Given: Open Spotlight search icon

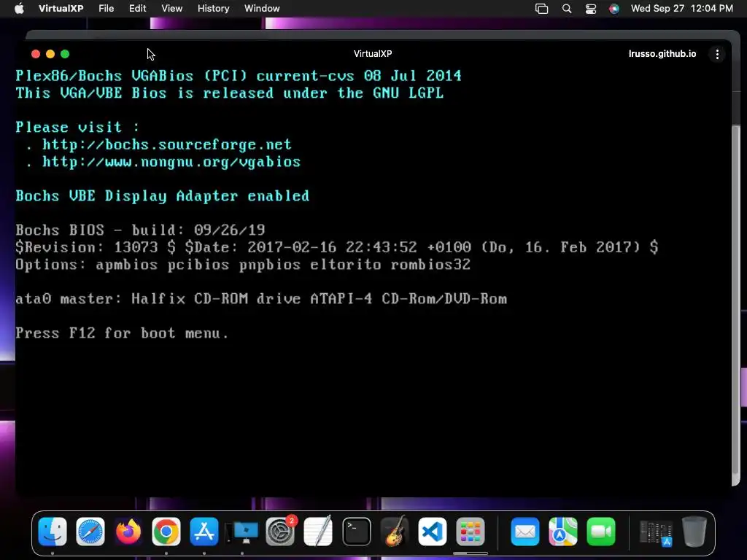Looking at the screenshot, I should [x=567, y=9].
